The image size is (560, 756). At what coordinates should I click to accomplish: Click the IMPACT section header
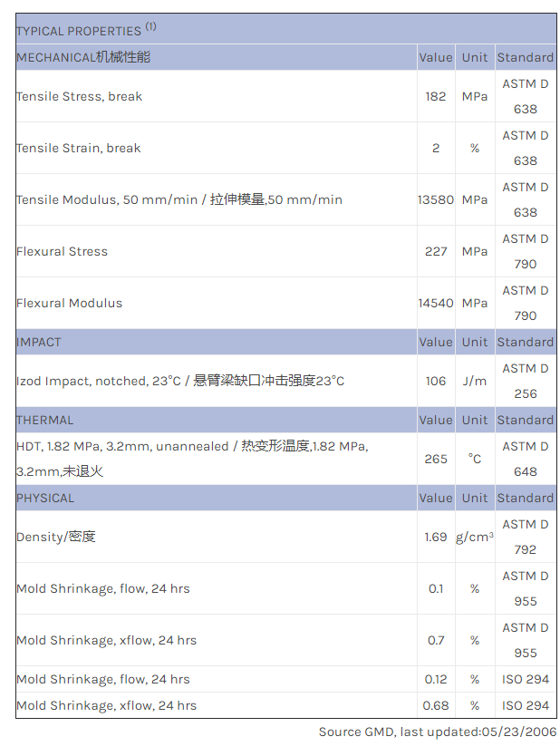click(39, 342)
